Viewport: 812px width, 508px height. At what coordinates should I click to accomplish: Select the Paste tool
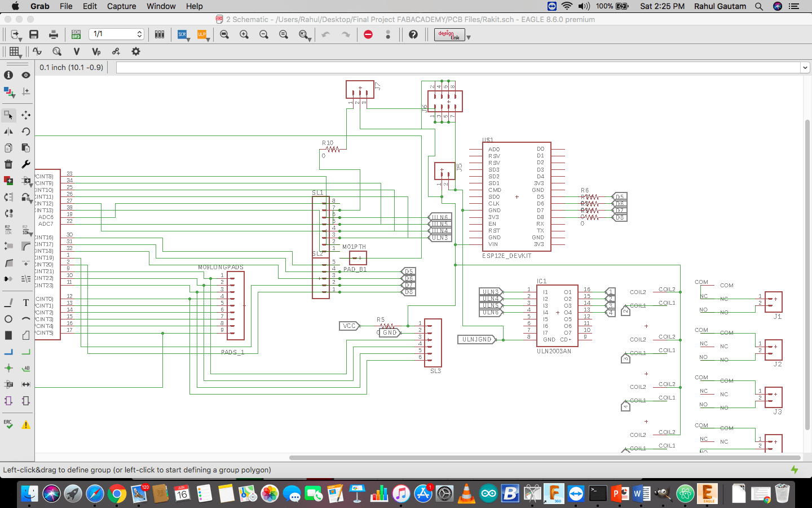click(26, 148)
